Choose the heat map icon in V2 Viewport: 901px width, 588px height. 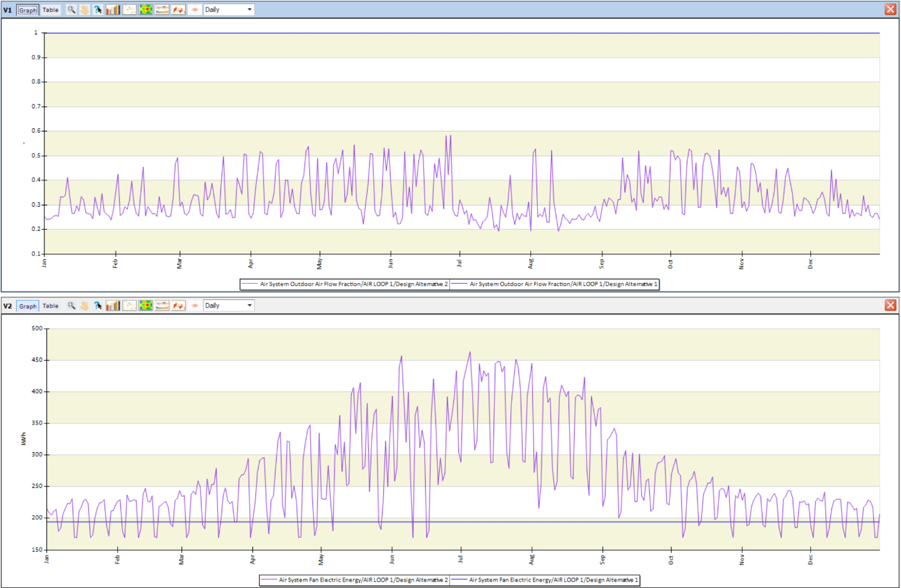146,306
